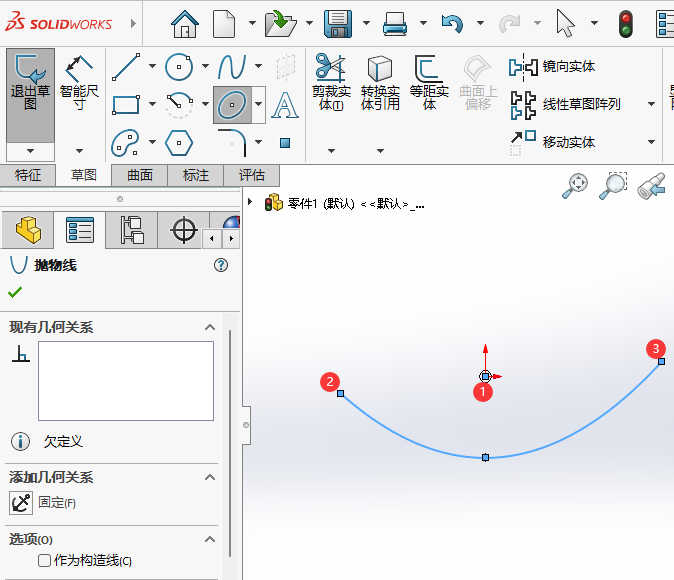Open the ConfigurationManager tab

point(132,230)
